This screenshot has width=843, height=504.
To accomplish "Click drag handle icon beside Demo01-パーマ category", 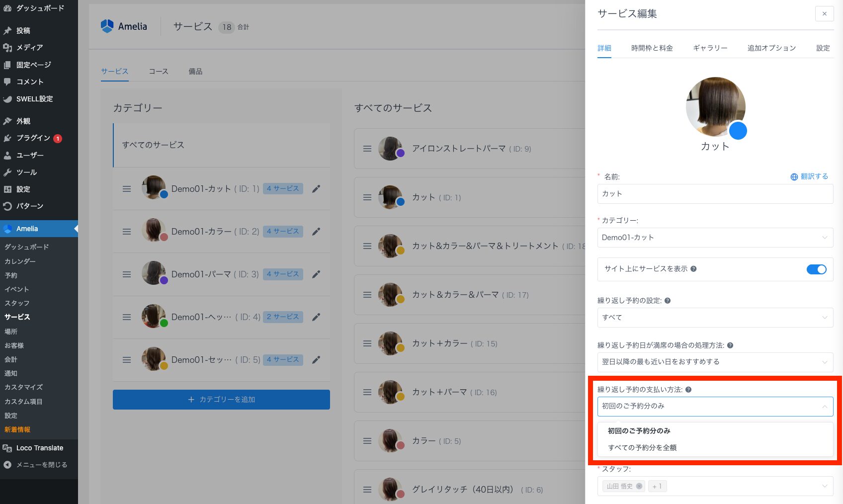I will point(127,274).
